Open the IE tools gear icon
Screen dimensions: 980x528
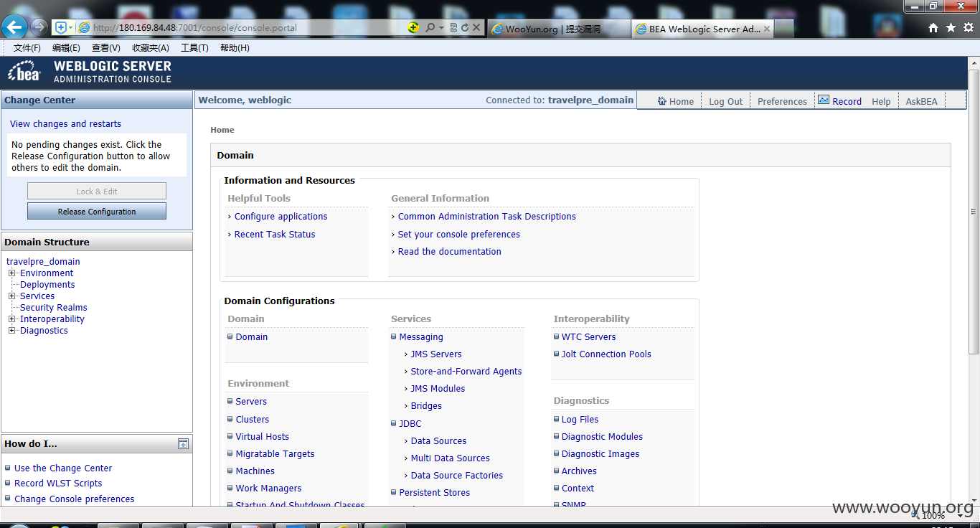[968, 27]
